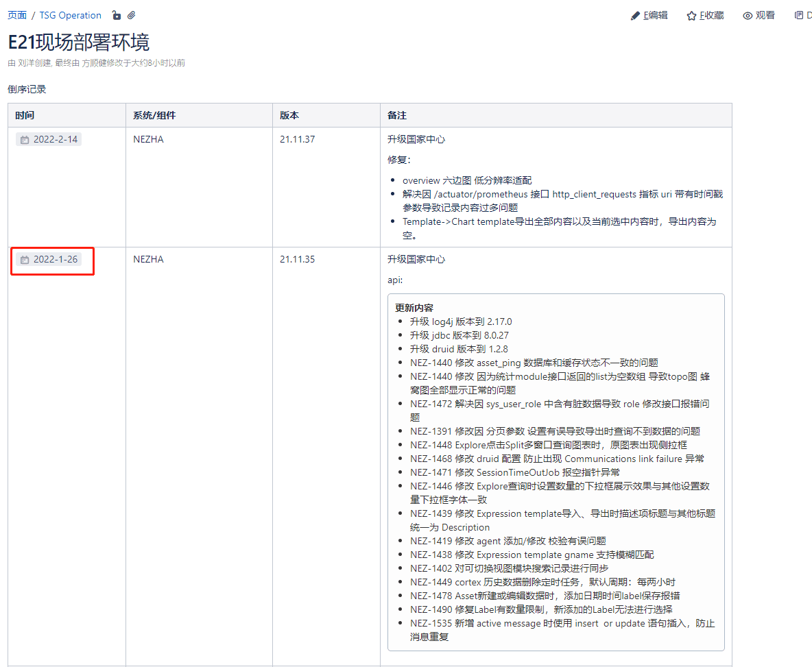Click calendar icon beside 2022-1-26
The height and width of the screenshot is (667, 812).
pos(25,260)
